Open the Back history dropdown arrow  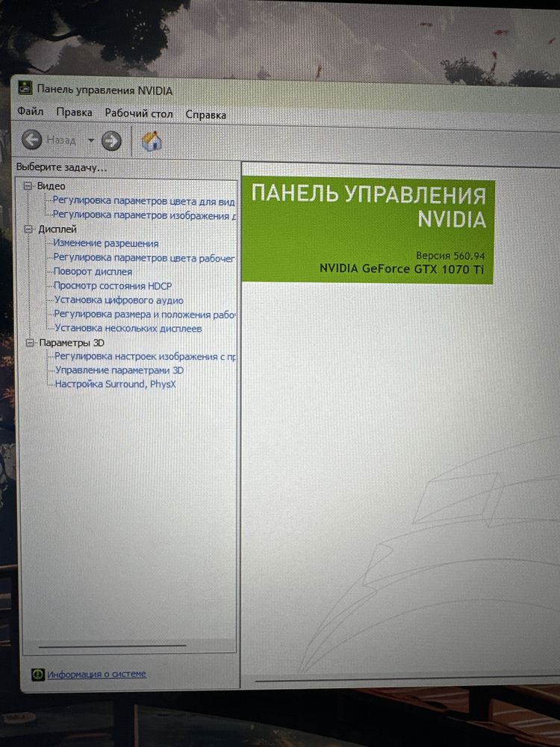[91, 140]
